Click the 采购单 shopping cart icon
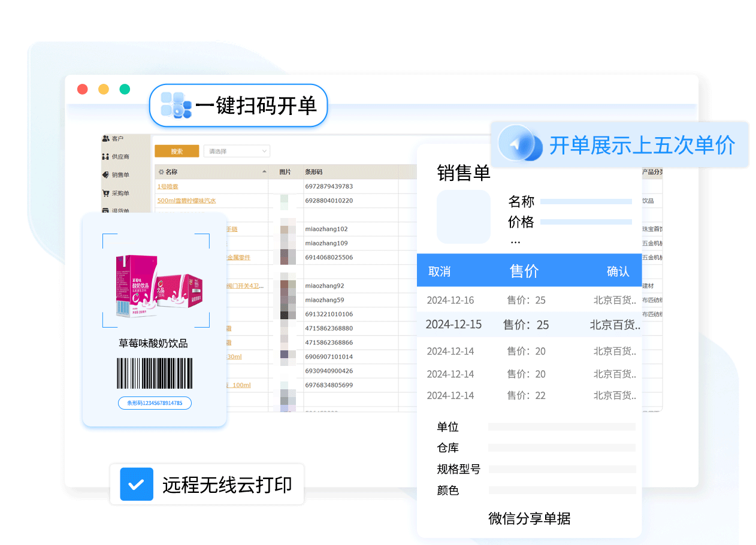The height and width of the screenshot is (545, 756). click(x=106, y=193)
